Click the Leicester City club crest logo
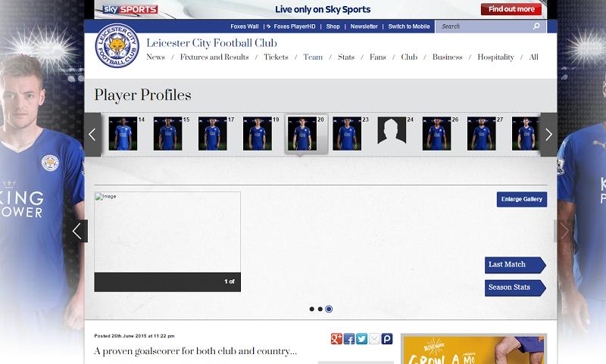The width and height of the screenshot is (606, 364). click(x=117, y=45)
